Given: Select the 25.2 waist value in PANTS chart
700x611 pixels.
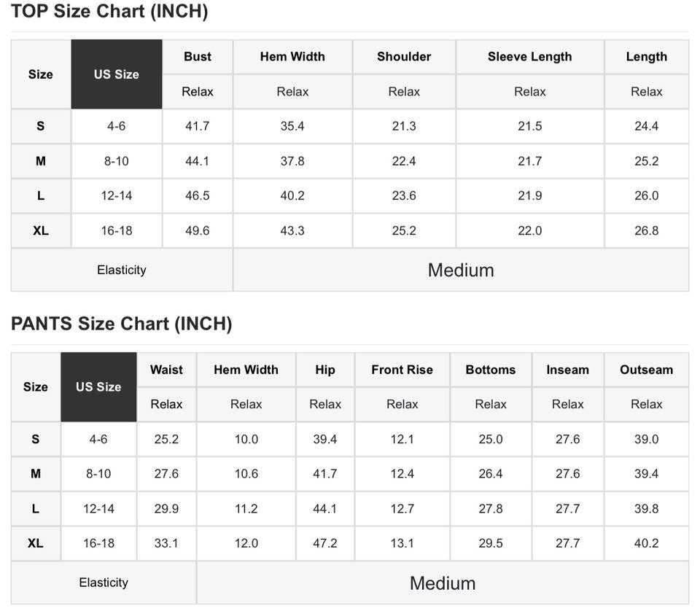Looking at the screenshot, I should [x=166, y=439].
